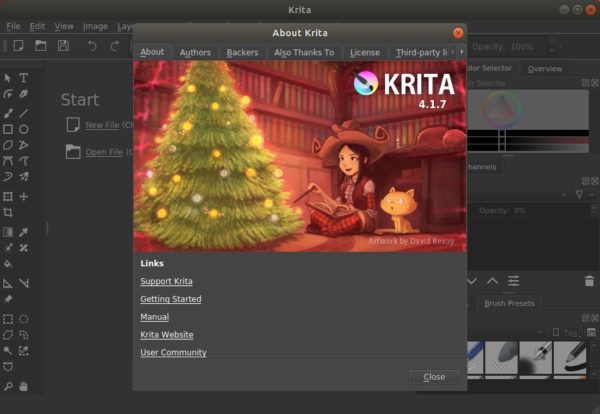Click the New document toolbar icon

point(18,46)
